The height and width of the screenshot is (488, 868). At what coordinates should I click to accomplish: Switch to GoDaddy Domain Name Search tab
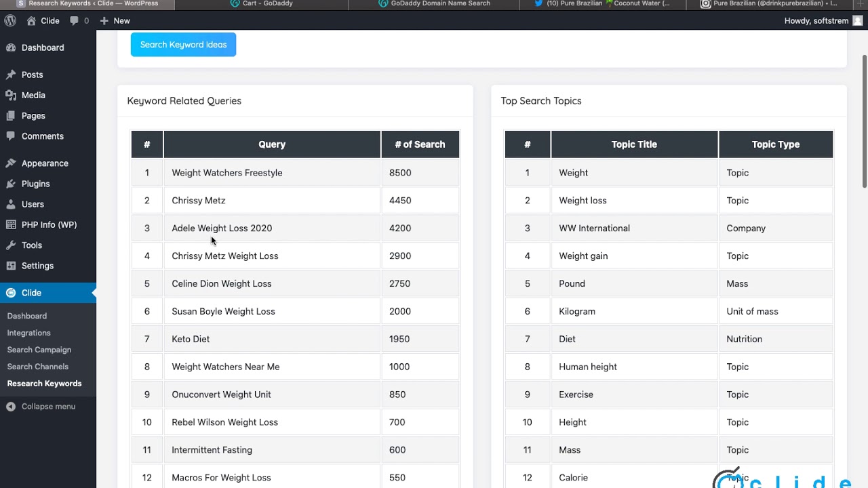pyautogui.click(x=434, y=4)
